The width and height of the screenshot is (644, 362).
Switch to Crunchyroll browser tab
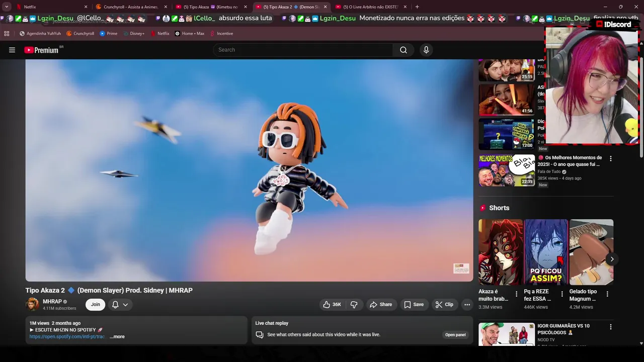130,7
